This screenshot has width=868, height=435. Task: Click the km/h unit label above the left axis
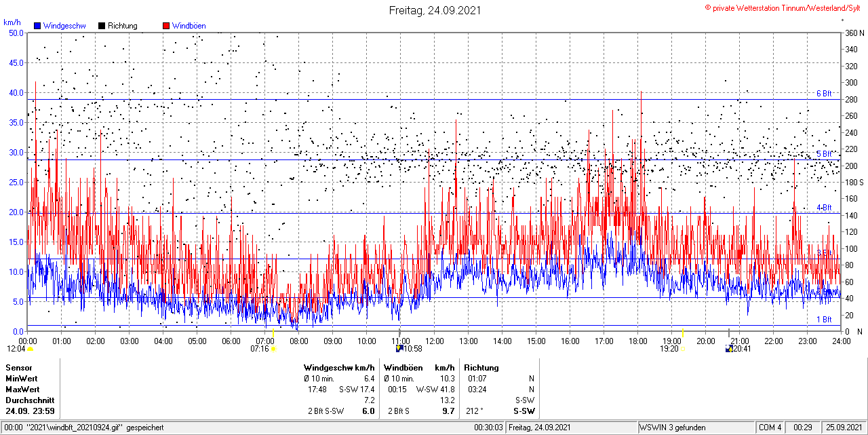(x=12, y=23)
